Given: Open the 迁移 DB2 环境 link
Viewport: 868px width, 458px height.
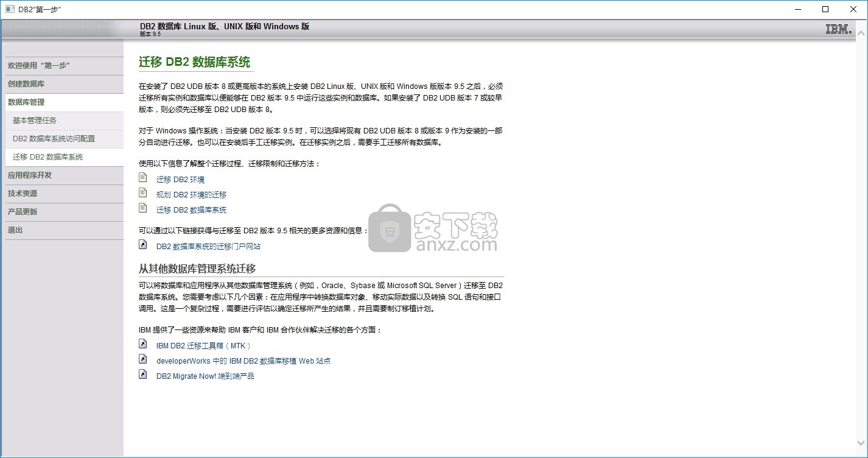Looking at the screenshot, I should (x=180, y=180).
